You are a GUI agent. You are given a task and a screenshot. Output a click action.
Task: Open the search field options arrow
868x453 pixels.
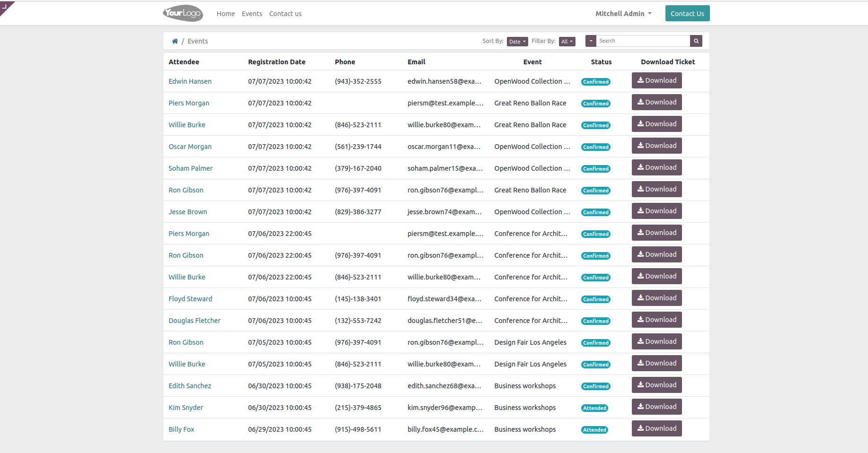(591, 41)
